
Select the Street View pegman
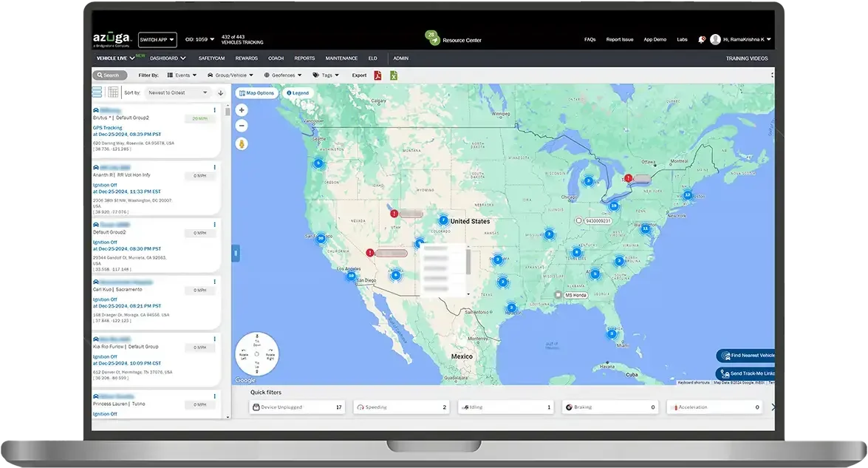click(242, 144)
